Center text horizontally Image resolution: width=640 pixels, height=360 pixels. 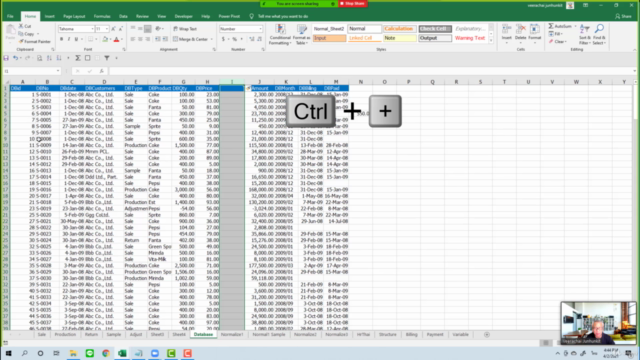tap(140, 39)
